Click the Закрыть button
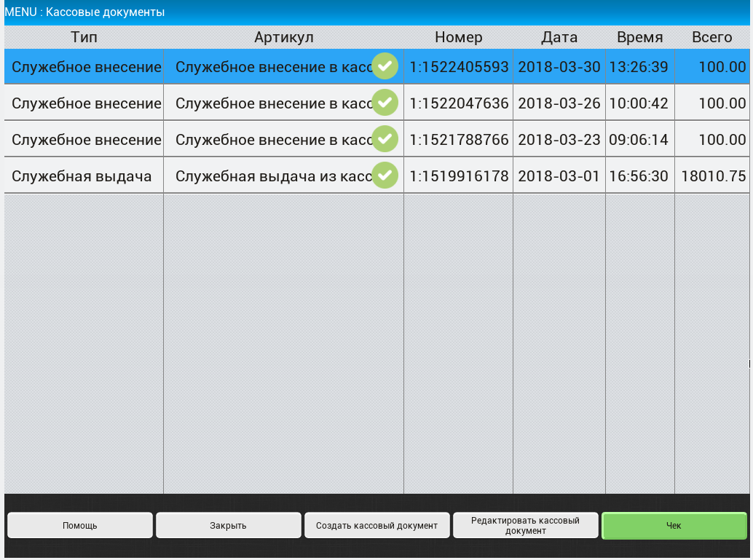Image resolution: width=753 pixels, height=560 pixels. point(228,526)
